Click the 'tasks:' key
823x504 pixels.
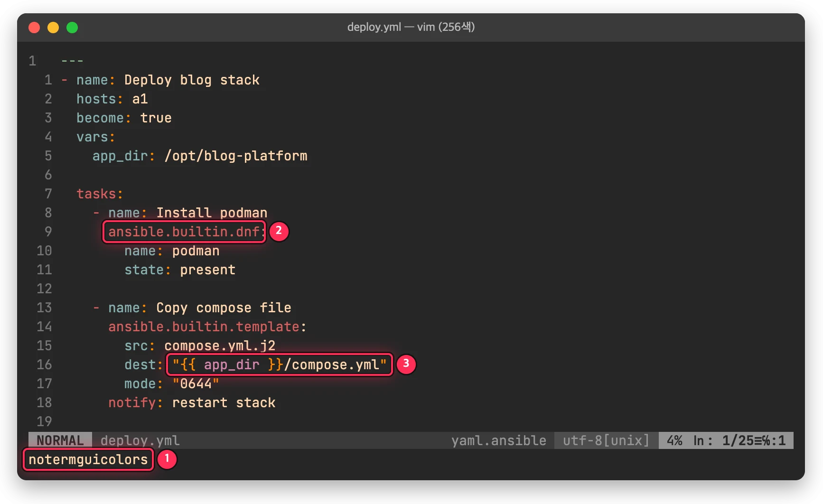tap(100, 194)
